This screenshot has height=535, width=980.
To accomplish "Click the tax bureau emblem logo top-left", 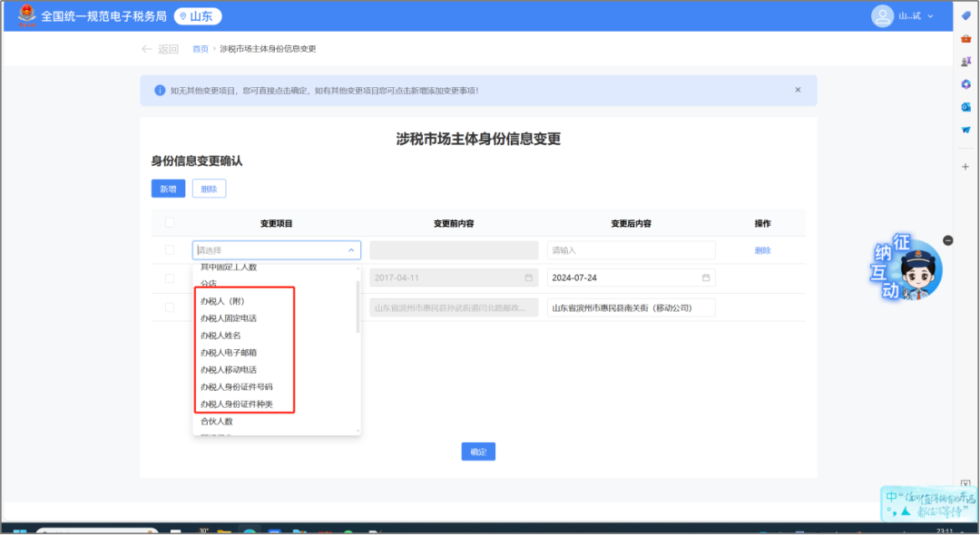I will click(x=28, y=15).
